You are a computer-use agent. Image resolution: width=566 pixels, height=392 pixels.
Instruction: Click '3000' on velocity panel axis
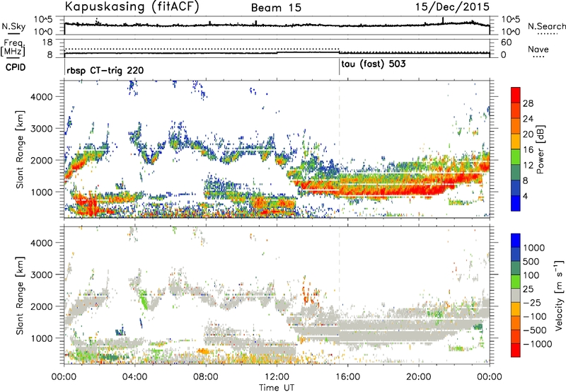(41, 275)
